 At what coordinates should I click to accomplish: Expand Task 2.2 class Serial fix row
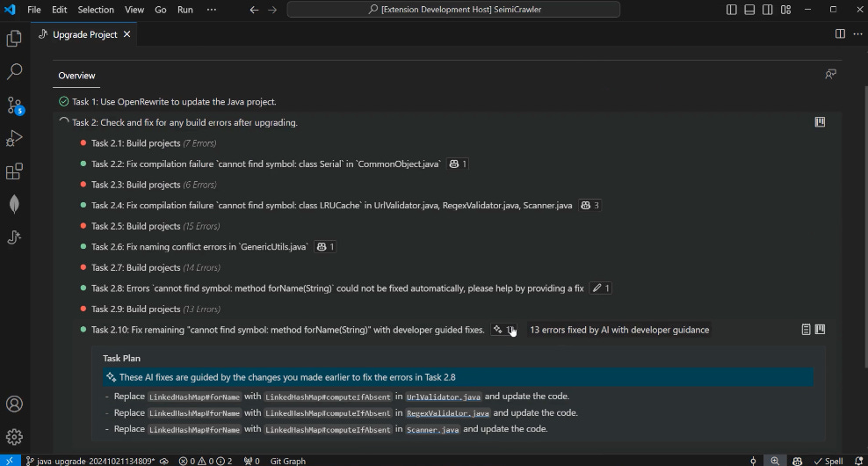[266, 164]
